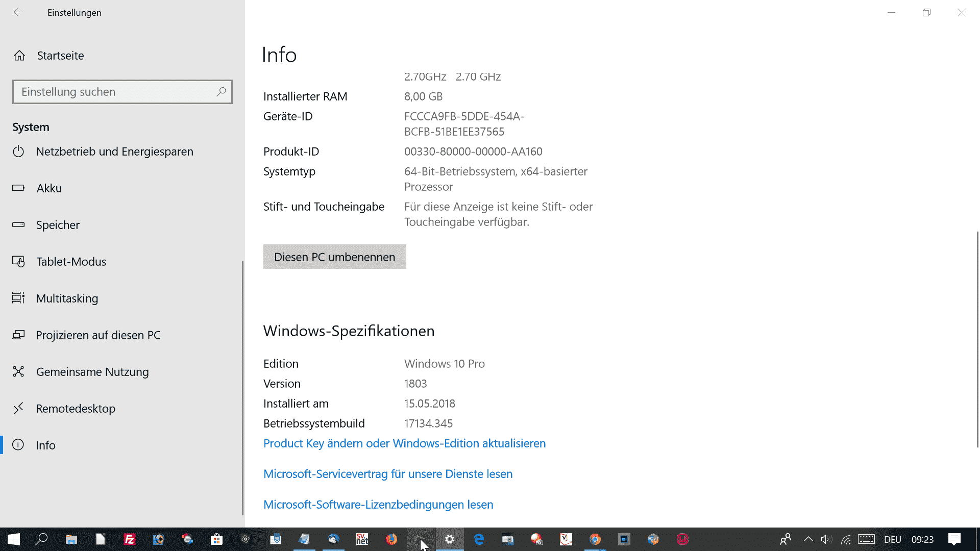Open the Windows Start menu
This screenshot has width=980, height=551.
coord(14,539)
